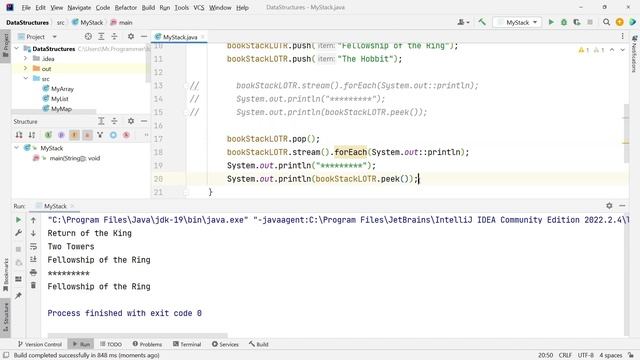The image size is (640, 360).
Task: Toggle the purple 'p' filter in the Structure toolbar
Action: pos(61,135)
